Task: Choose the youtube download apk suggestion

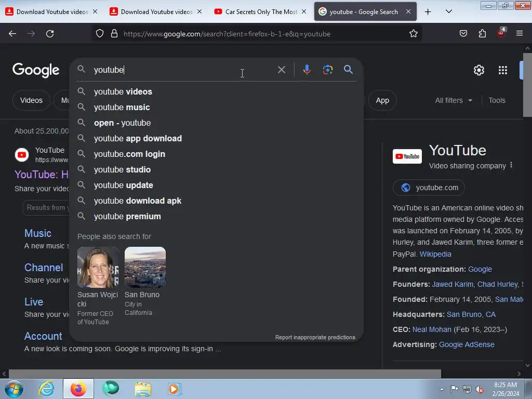Action: pos(217,201)
